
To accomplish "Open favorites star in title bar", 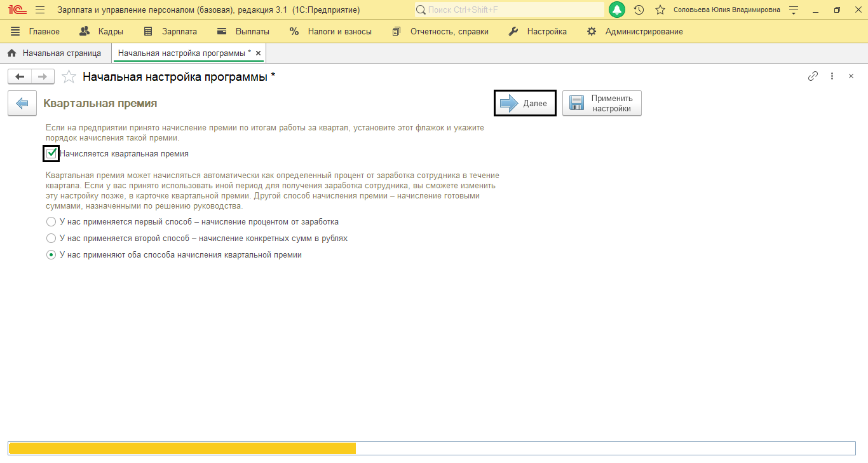I will pos(660,10).
